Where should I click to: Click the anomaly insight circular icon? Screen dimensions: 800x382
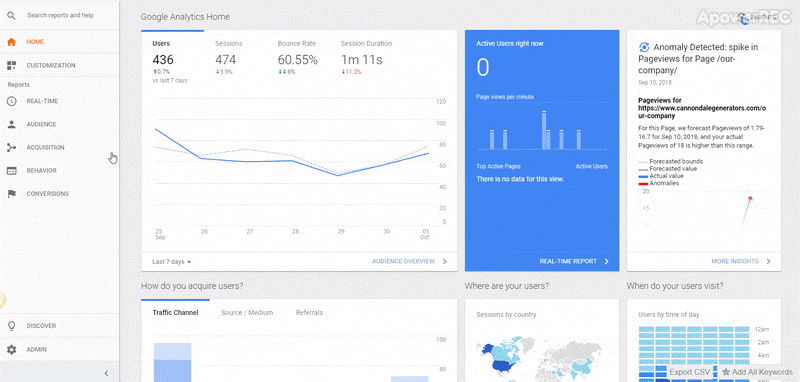tap(644, 47)
